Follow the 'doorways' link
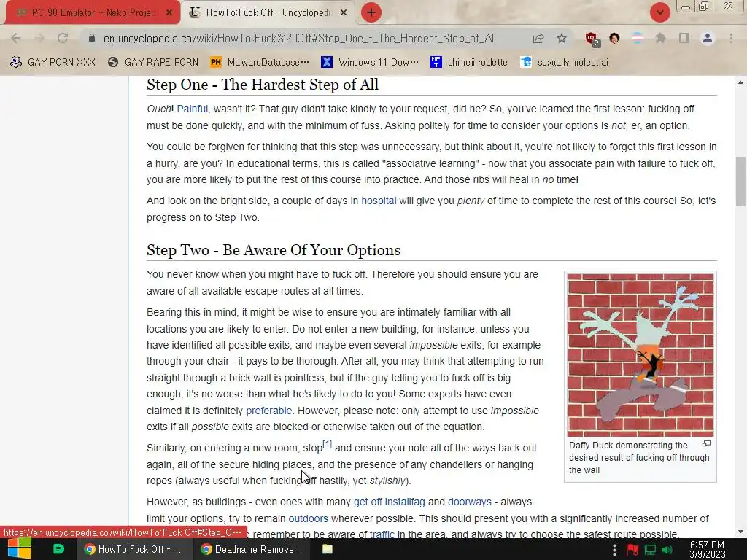Viewport: 747px width, 560px height. pos(469,502)
